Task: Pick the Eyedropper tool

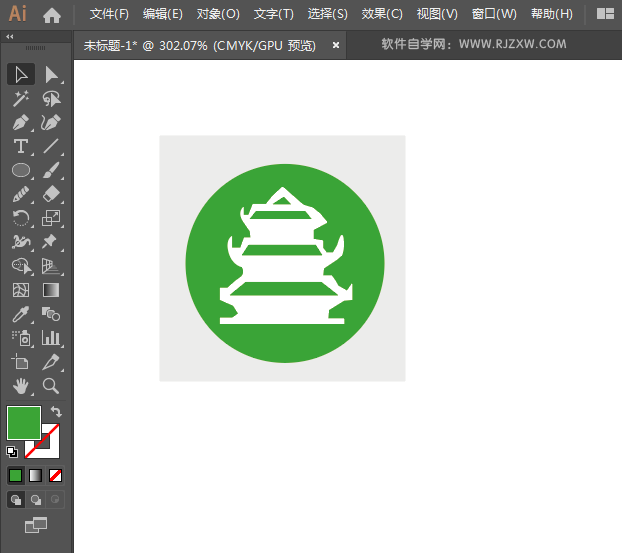Action: coord(21,314)
